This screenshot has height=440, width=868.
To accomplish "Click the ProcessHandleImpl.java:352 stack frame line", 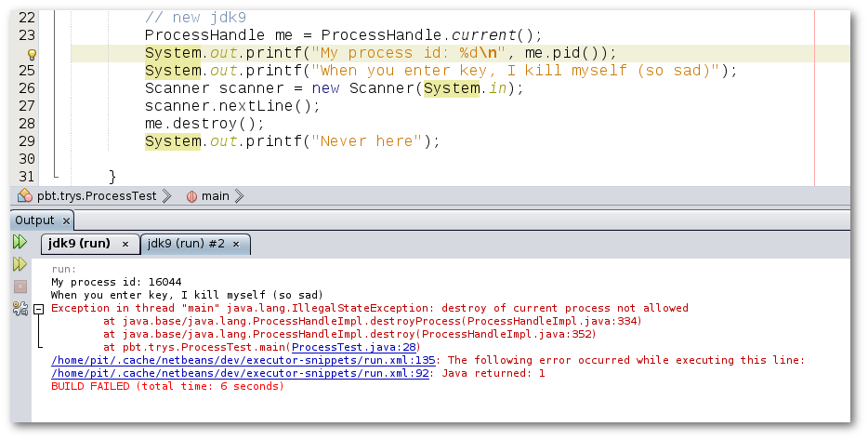I will click(349, 334).
